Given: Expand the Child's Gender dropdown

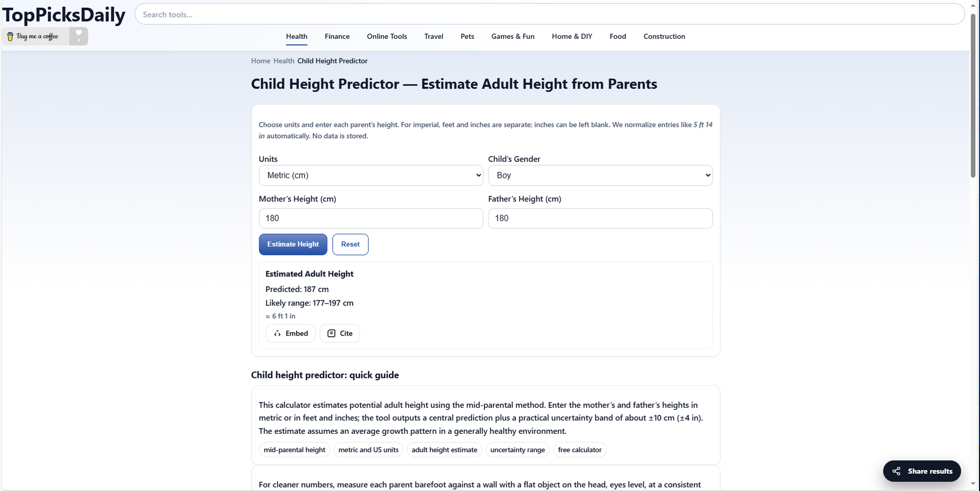Looking at the screenshot, I should [600, 175].
